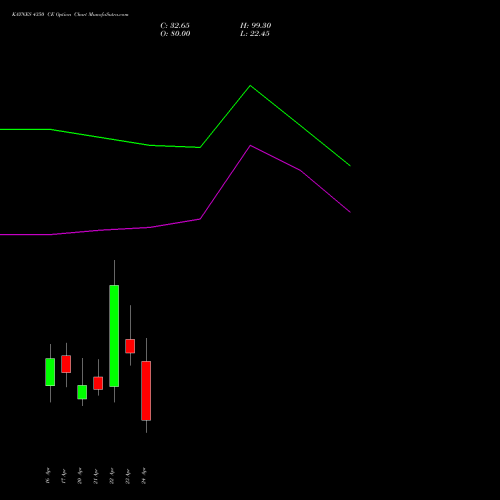Image resolution: width=500 pixels, height=500 pixels.
Task: Click the low value L: 22.45
Action: 255,34
